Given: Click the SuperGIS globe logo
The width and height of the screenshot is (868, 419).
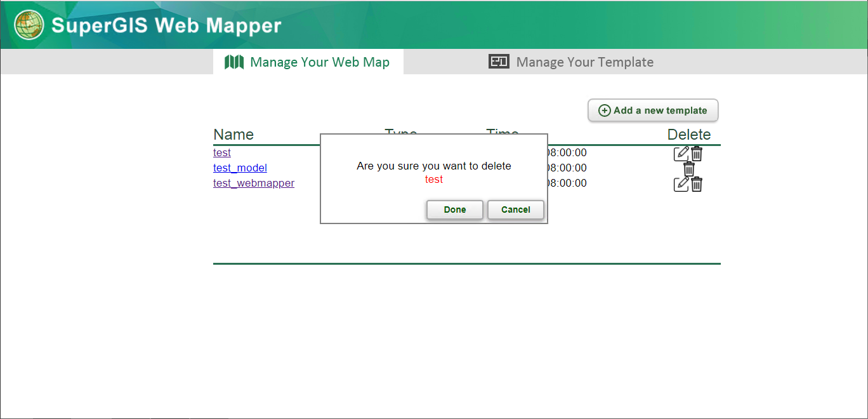Looking at the screenshot, I should coord(29,25).
